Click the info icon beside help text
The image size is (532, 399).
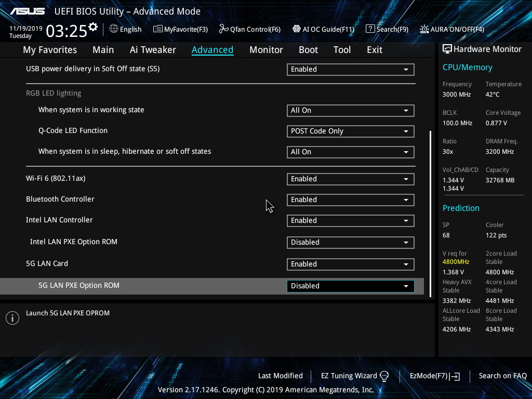coord(12,318)
